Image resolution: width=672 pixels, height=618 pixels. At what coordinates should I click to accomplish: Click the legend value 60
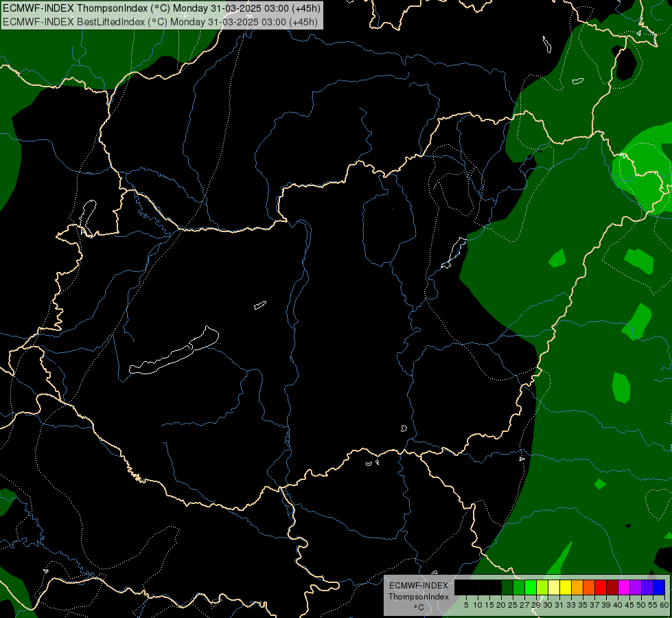pyautogui.click(x=664, y=605)
